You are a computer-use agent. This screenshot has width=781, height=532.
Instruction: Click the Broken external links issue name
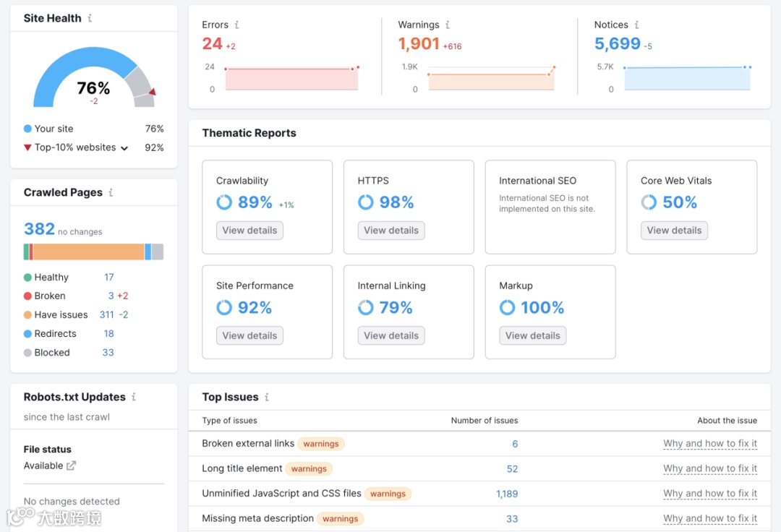pos(248,443)
